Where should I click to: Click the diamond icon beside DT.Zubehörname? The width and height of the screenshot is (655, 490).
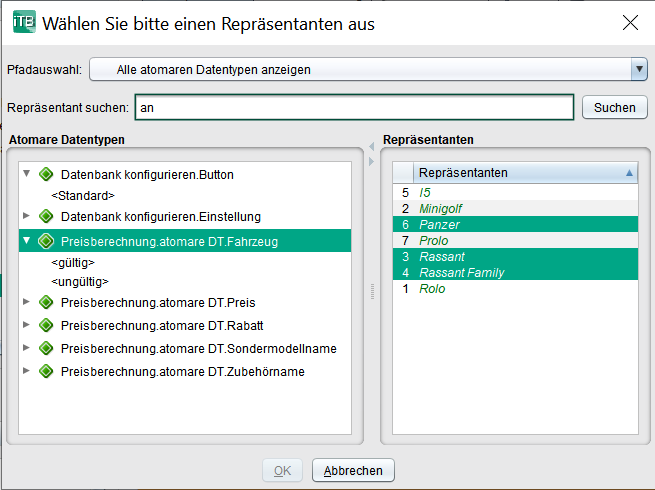[x=46, y=371]
